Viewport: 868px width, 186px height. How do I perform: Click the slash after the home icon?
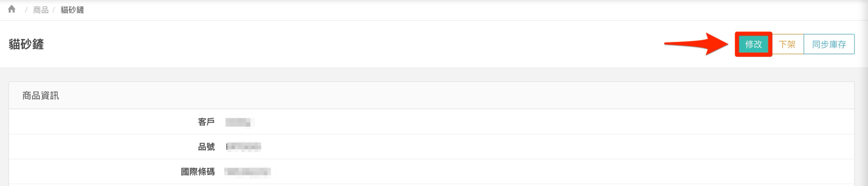point(26,10)
